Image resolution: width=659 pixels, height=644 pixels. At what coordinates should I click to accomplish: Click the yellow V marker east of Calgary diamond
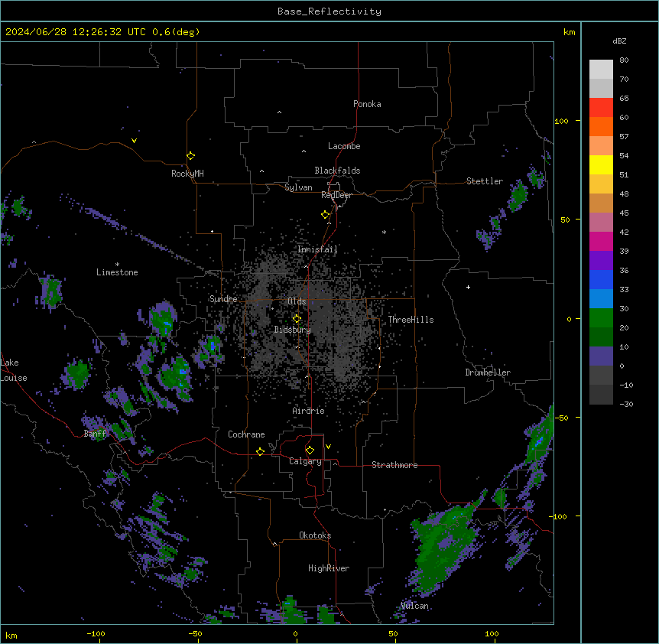pyautogui.click(x=328, y=447)
